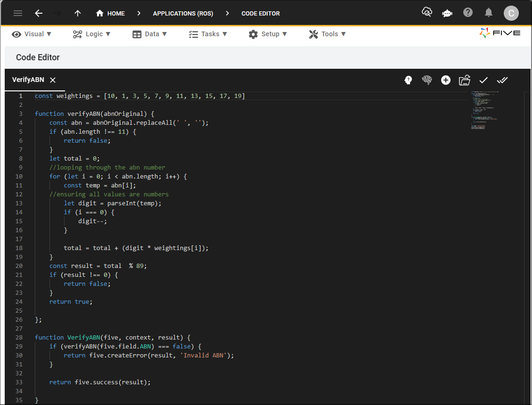Click 'five.success(result)' on line 33
Image resolution: width=532 pixels, height=405 pixels.
(111, 382)
